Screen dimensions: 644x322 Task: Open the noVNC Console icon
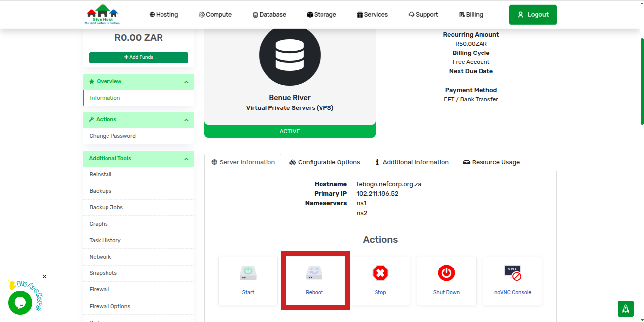(513, 272)
